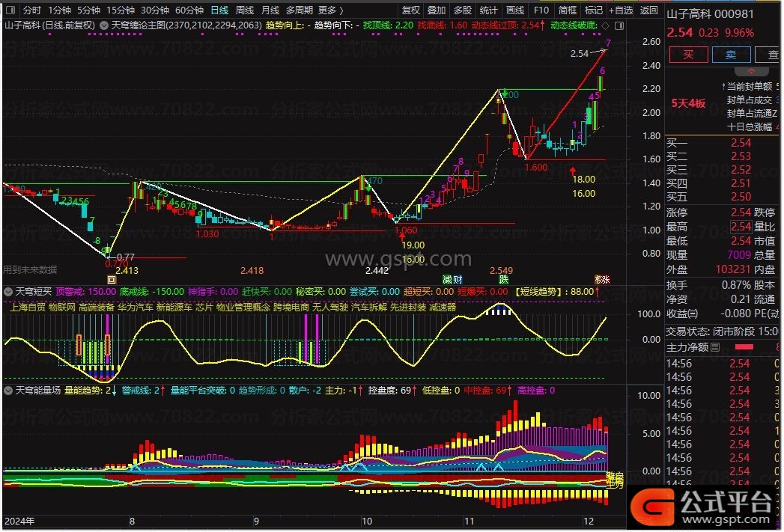Open F10 company information
This screenshot has height=532, width=784.
(541, 10)
